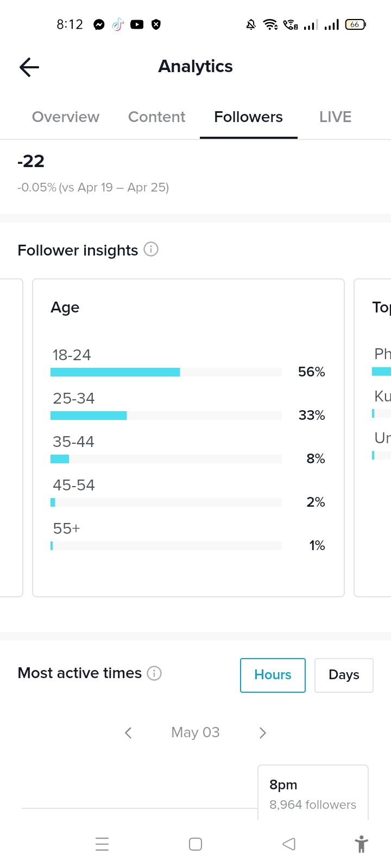Tap the 25-34 age bar
391x868 pixels.
coord(89,416)
